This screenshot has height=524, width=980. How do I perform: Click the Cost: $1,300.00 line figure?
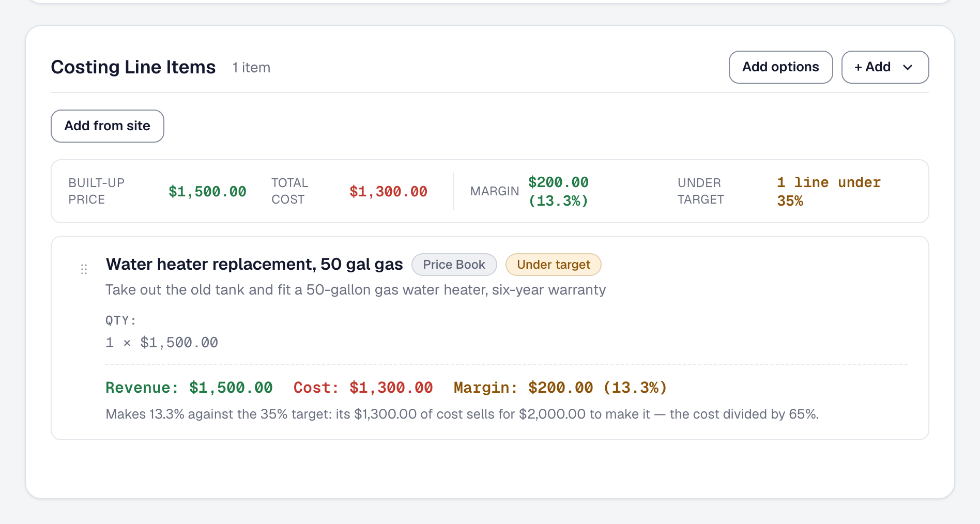(363, 388)
